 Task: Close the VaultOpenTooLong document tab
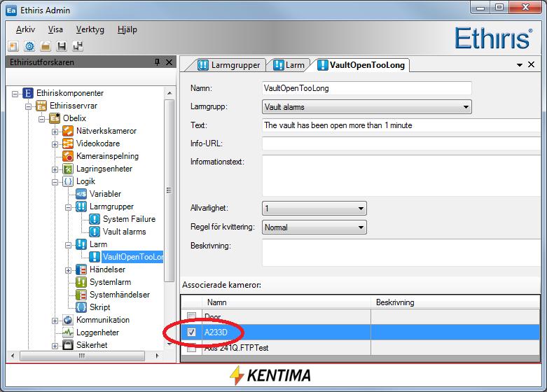532,64
